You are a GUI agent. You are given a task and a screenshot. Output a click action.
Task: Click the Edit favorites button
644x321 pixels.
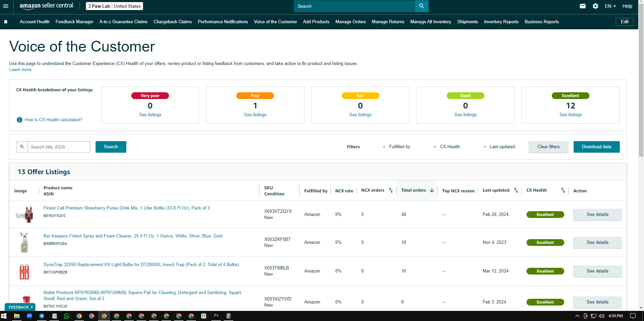[624, 22]
